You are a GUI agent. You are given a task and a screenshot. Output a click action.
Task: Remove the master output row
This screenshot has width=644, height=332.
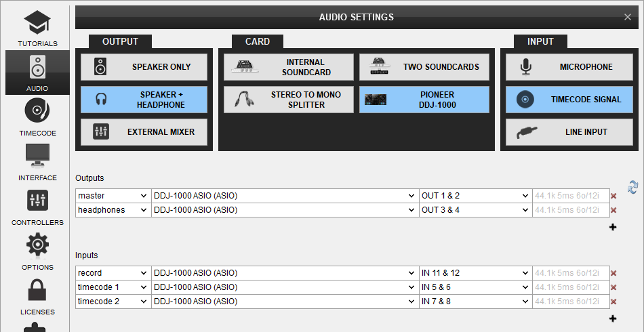[x=613, y=196]
